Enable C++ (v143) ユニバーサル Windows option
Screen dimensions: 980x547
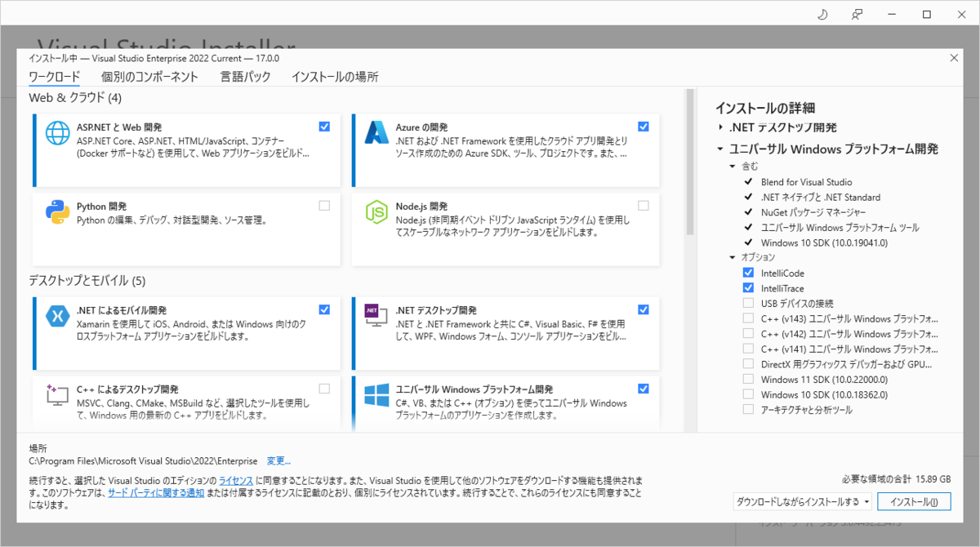(x=748, y=318)
